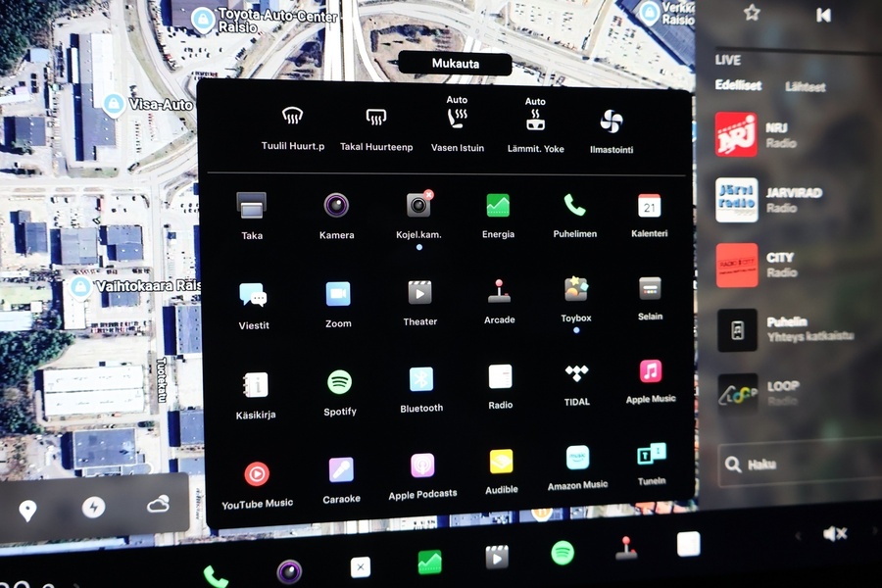Open the Apple Podcasts app
Screen dimensions: 882x588
(422, 465)
